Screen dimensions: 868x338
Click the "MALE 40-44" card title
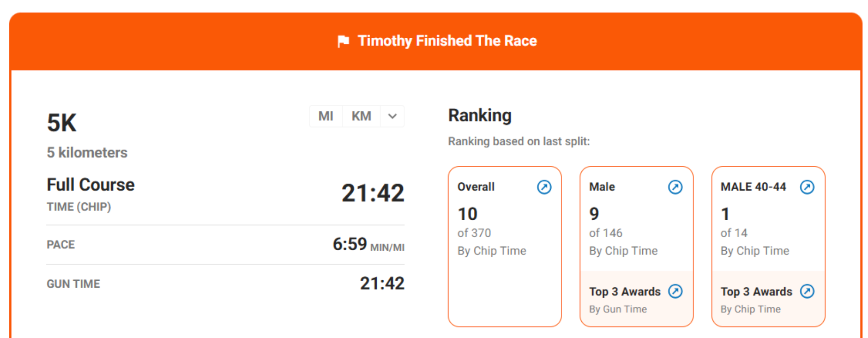pos(753,187)
